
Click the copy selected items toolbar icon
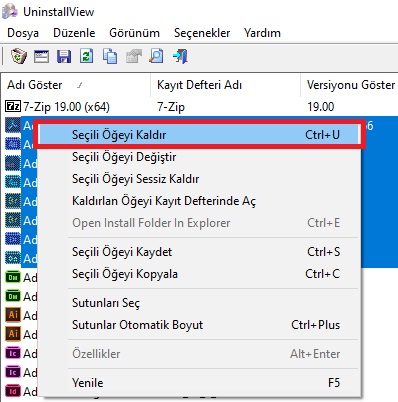(x=110, y=56)
